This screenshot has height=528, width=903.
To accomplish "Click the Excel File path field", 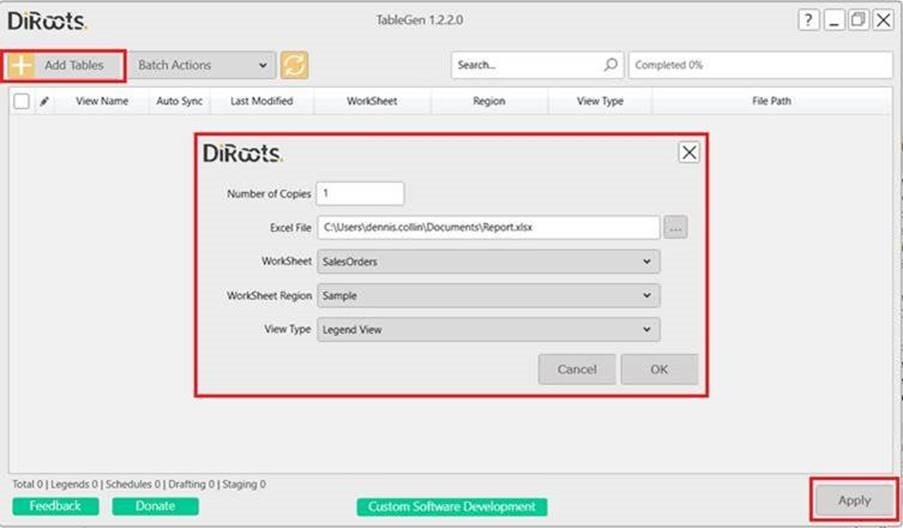I will coord(488,227).
